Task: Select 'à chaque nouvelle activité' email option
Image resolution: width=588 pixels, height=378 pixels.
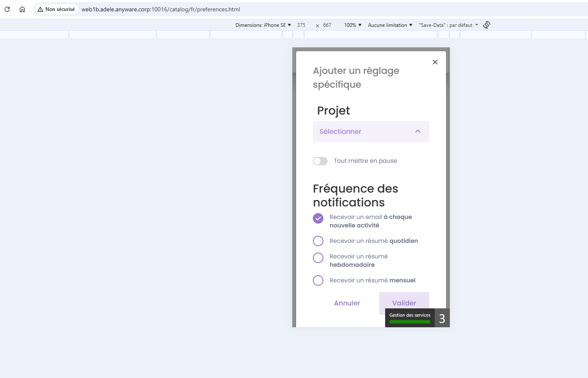Action: point(318,218)
